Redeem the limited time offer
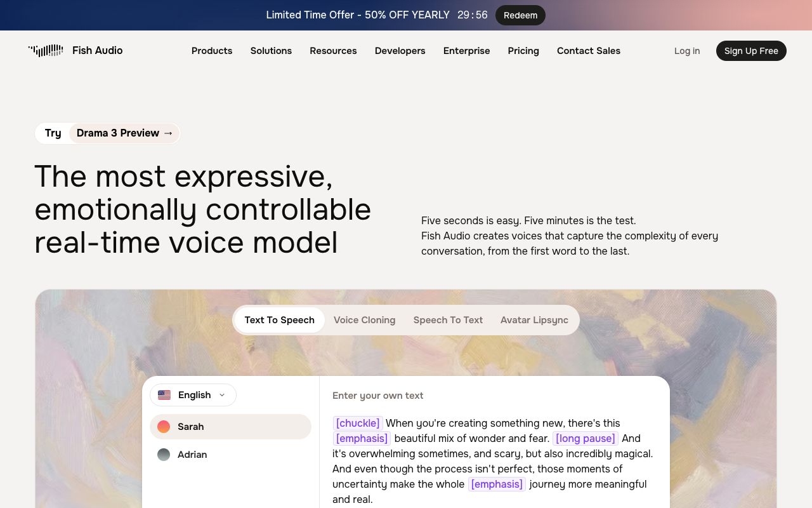812x508 pixels. (520, 15)
